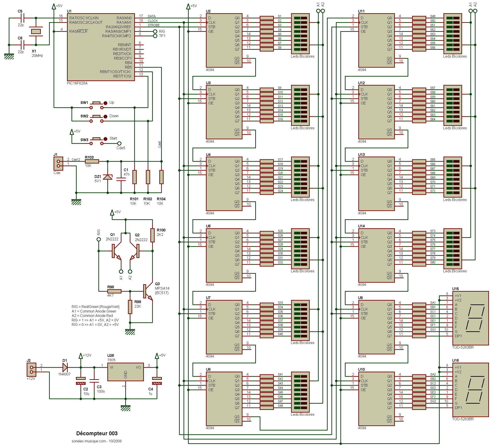Select resistor R101 body
Screen dimensions: 493x448
pyautogui.click(x=134, y=177)
